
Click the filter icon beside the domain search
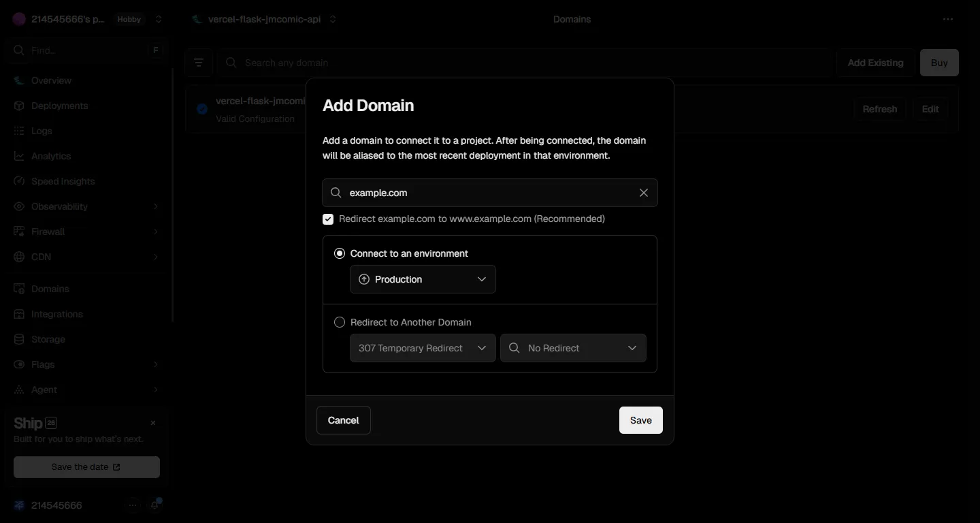pyautogui.click(x=199, y=62)
